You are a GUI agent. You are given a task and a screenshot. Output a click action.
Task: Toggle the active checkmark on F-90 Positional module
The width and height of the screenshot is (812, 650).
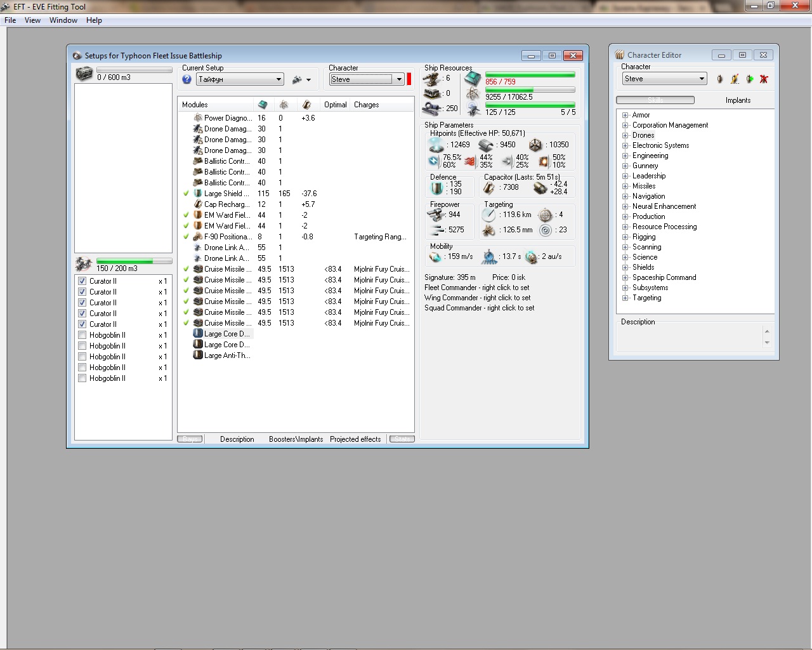186,237
